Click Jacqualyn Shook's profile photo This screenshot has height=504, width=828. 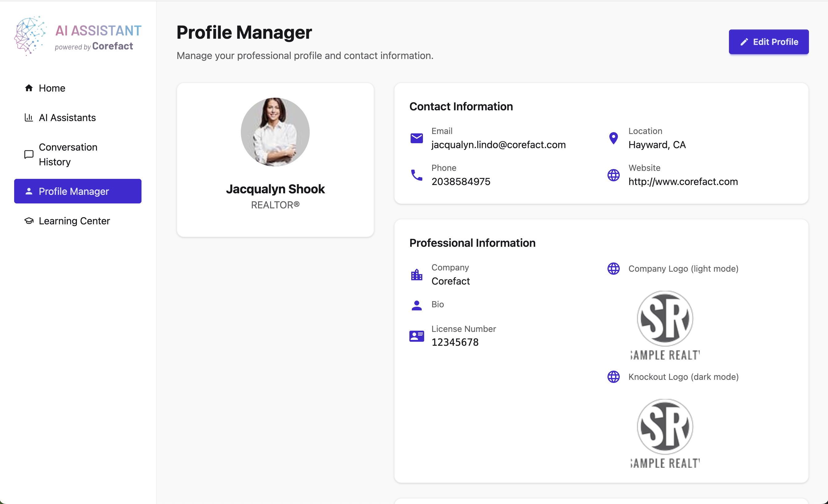275,132
